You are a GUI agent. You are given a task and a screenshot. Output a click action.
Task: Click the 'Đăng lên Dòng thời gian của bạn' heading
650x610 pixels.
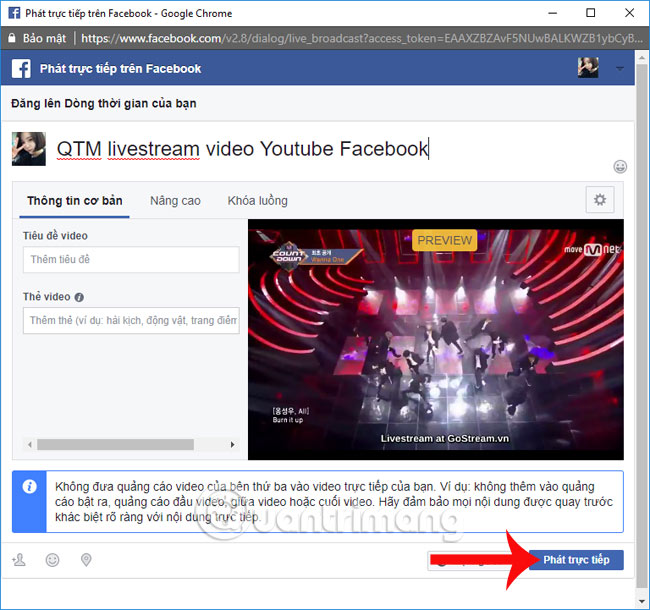104,103
